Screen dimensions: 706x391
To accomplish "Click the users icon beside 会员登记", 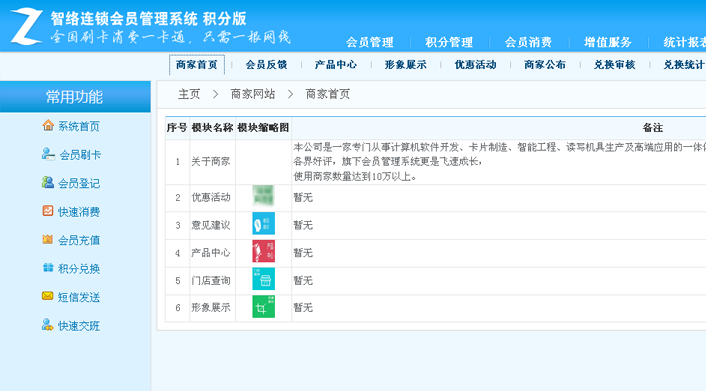I will (48, 182).
